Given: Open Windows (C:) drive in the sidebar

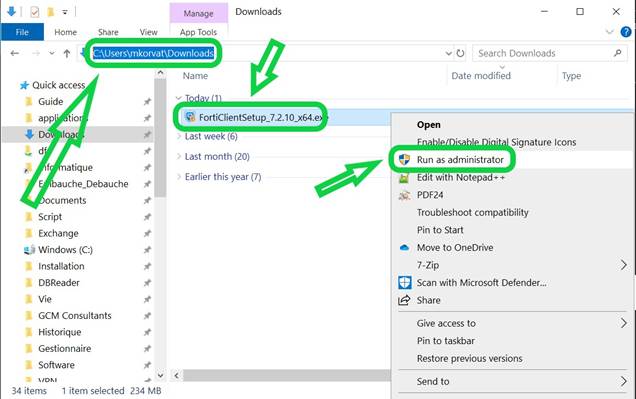Looking at the screenshot, I should (65, 250).
